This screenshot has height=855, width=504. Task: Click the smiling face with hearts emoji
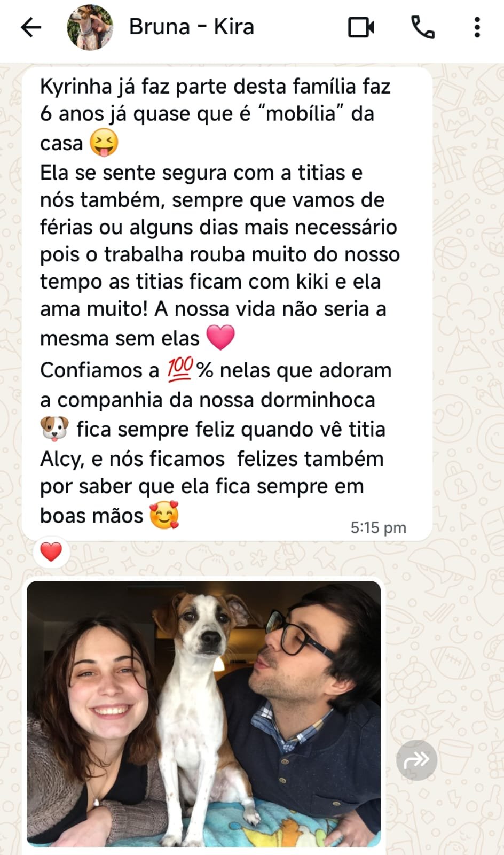[164, 515]
